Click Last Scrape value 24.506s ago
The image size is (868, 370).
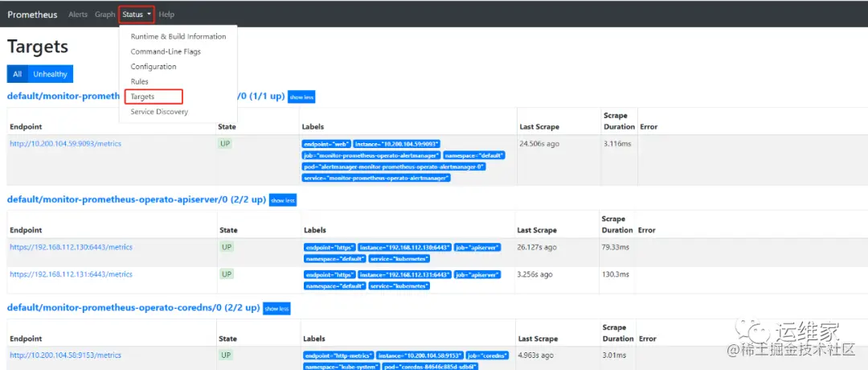point(539,143)
